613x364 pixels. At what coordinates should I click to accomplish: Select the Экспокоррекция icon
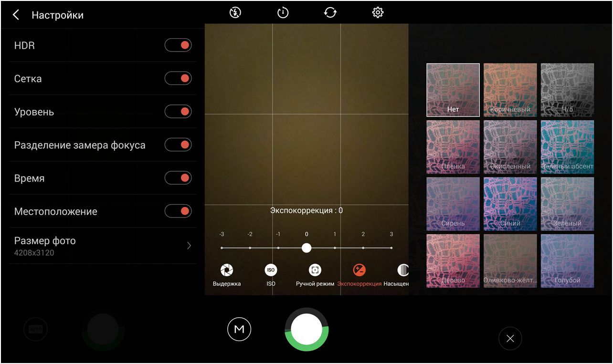click(359, 270)
